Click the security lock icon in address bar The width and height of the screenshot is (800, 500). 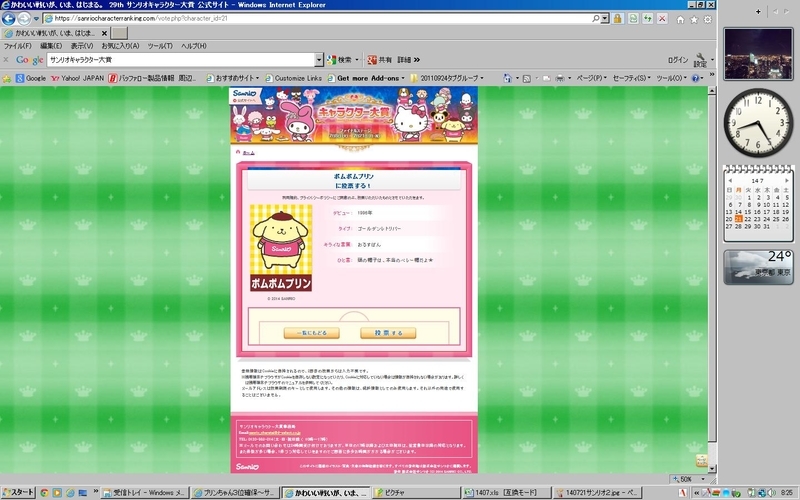pyautogui.click(x=617, y=19)
